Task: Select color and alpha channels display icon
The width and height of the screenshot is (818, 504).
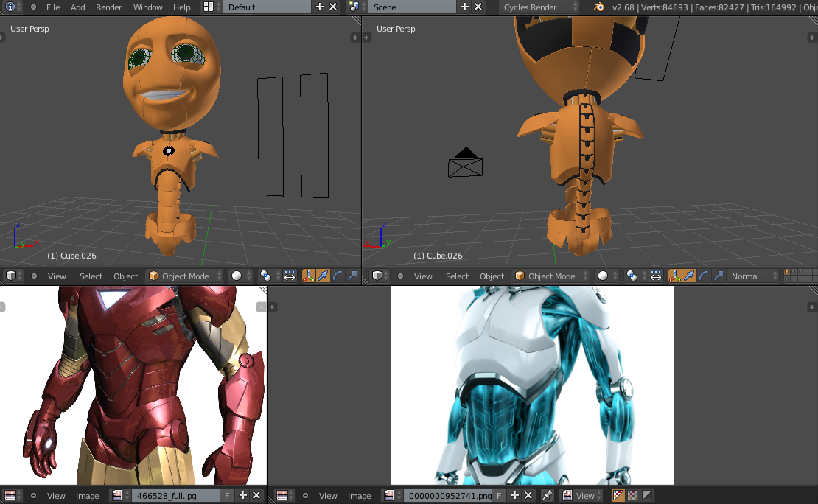Action: coord(618,496)
